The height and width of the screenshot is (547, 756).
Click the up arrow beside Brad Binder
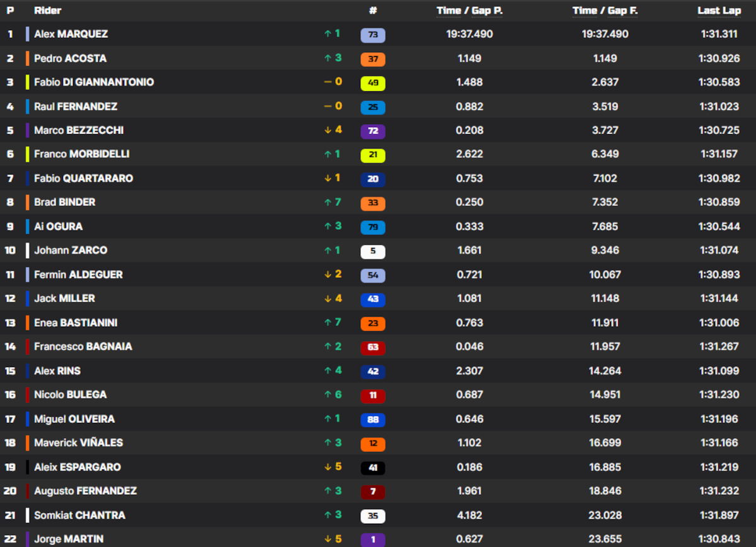(328, 202)
